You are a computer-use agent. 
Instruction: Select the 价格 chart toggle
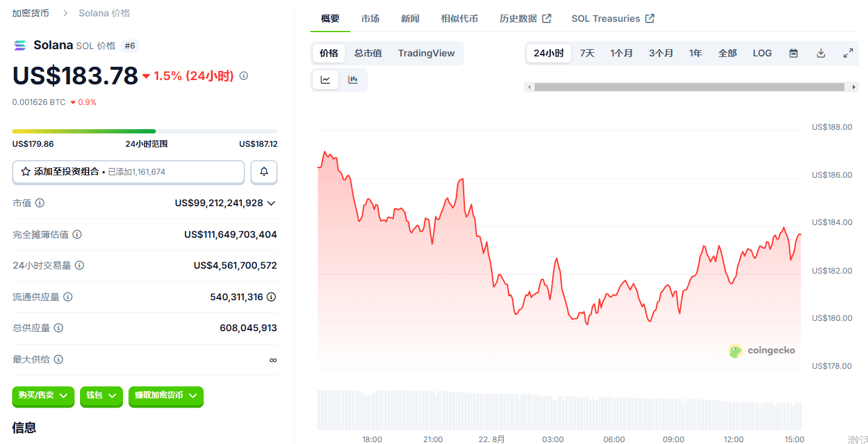point(329,53)
